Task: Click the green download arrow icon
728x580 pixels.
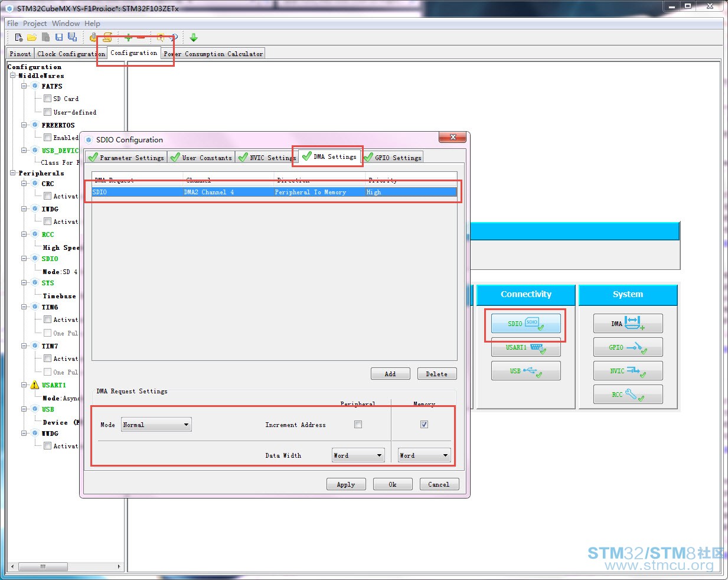Action: tap(194, 38)
